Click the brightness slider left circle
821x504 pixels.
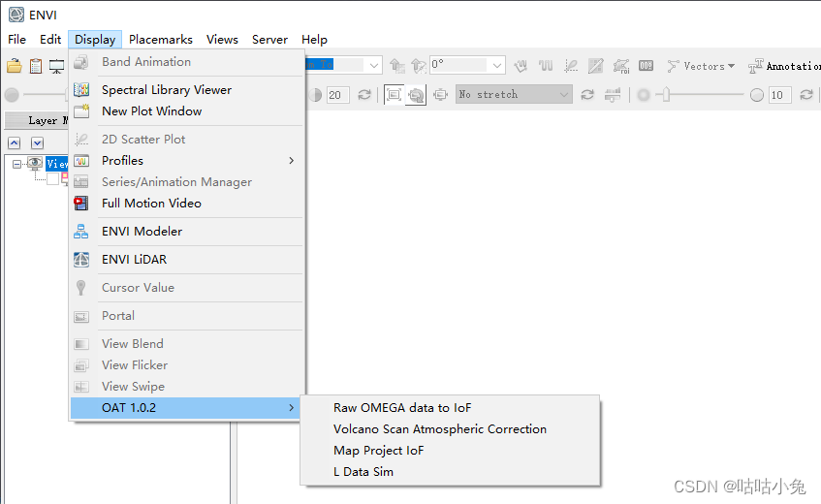(x=12, y=95)
